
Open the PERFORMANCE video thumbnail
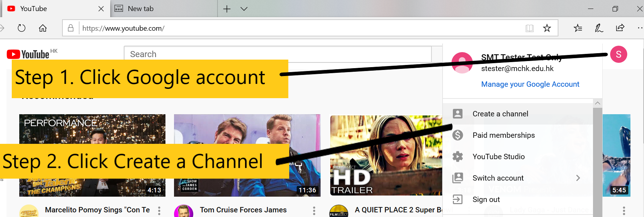pyautogui.click(x=92, y=155)
